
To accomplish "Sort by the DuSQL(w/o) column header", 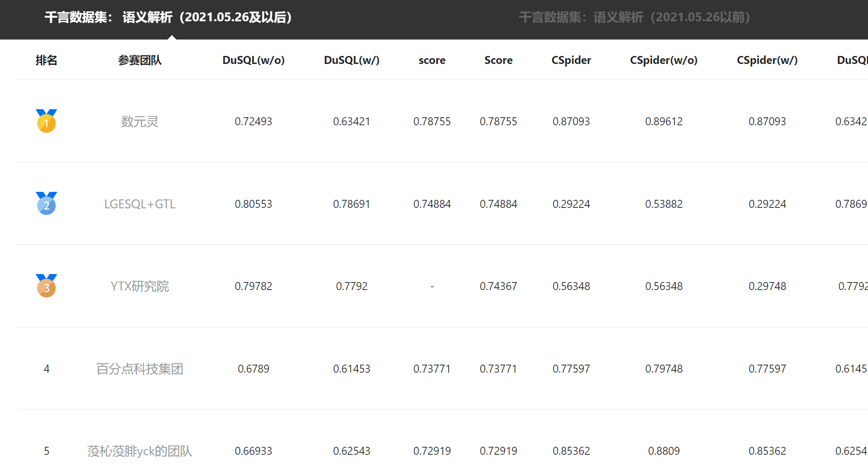I will pos(253,60).
